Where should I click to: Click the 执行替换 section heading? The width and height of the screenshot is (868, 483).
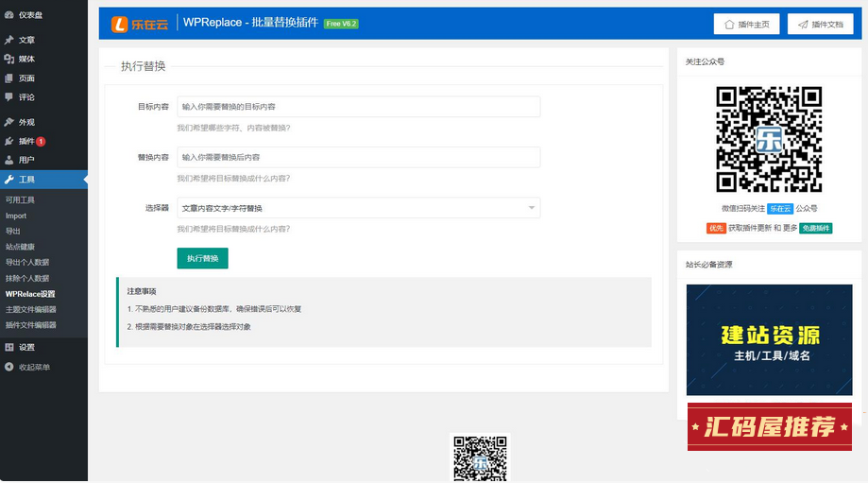(144, 66)
